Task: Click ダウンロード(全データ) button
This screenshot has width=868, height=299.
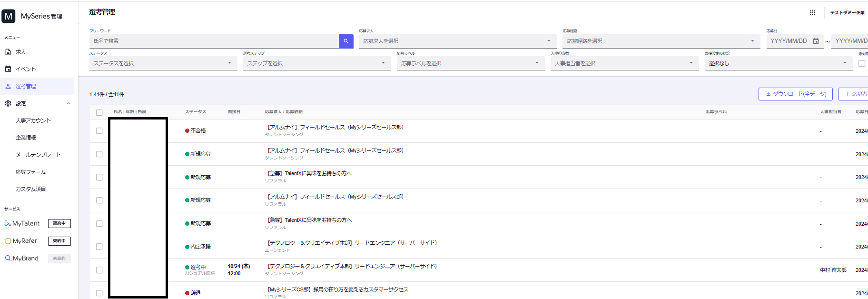Action: [795, 94]
